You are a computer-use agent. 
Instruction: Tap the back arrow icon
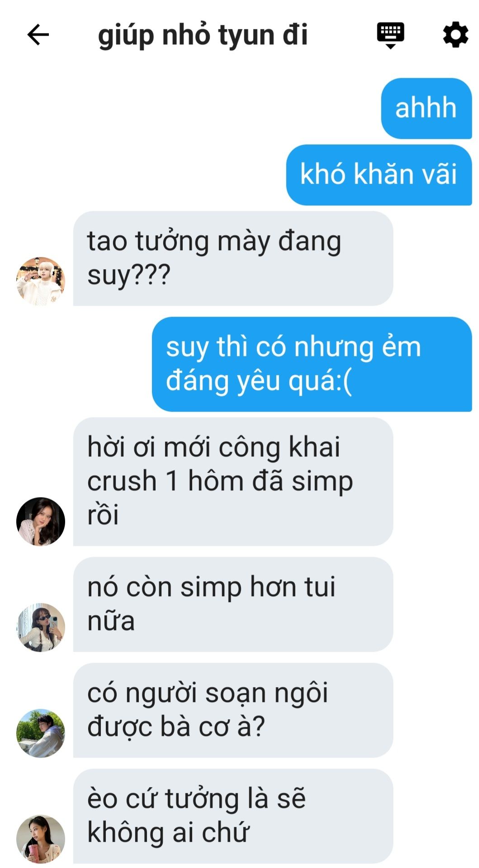point(38,35)
